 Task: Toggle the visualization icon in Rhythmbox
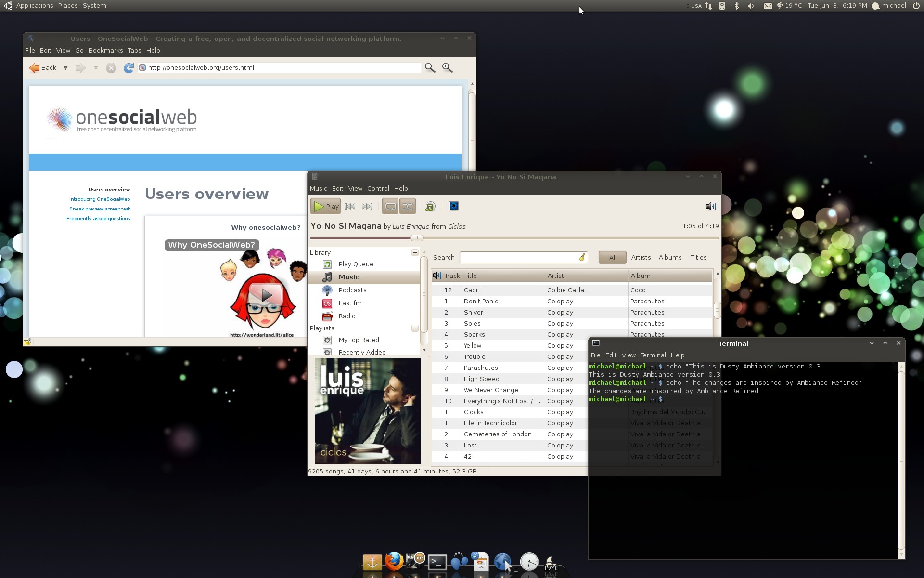[453, 206]
